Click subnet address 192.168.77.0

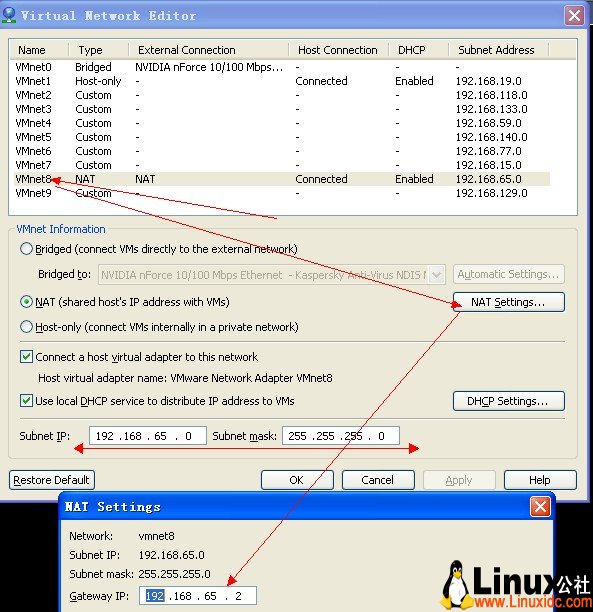[488, 151]
